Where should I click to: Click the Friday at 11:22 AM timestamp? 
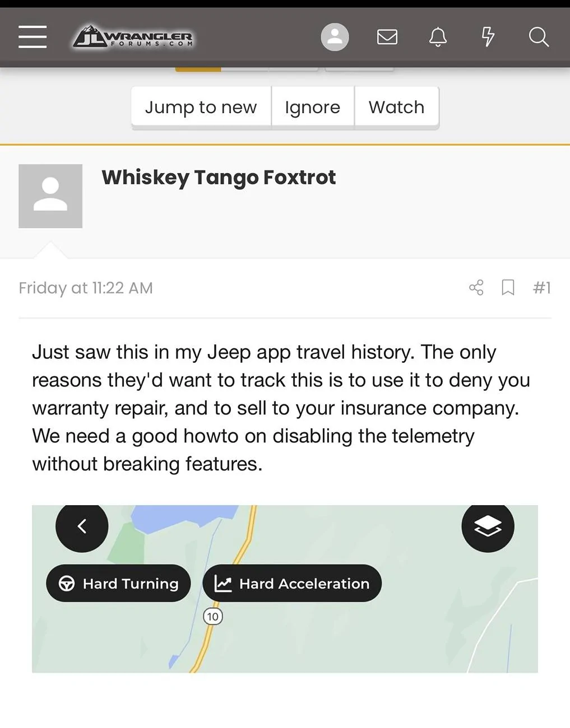pyautogui.click(x=86, y=288)
